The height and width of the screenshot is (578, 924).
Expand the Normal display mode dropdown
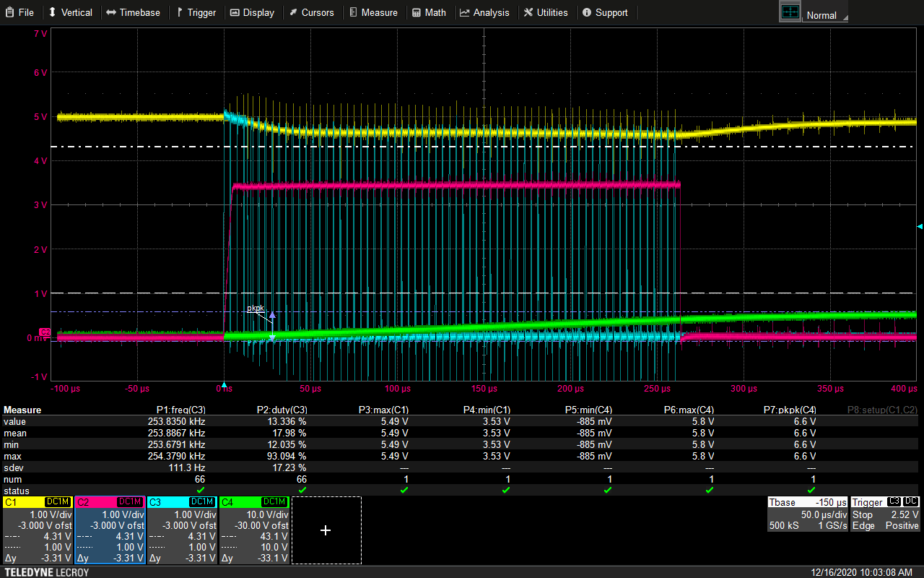point(826,15)
